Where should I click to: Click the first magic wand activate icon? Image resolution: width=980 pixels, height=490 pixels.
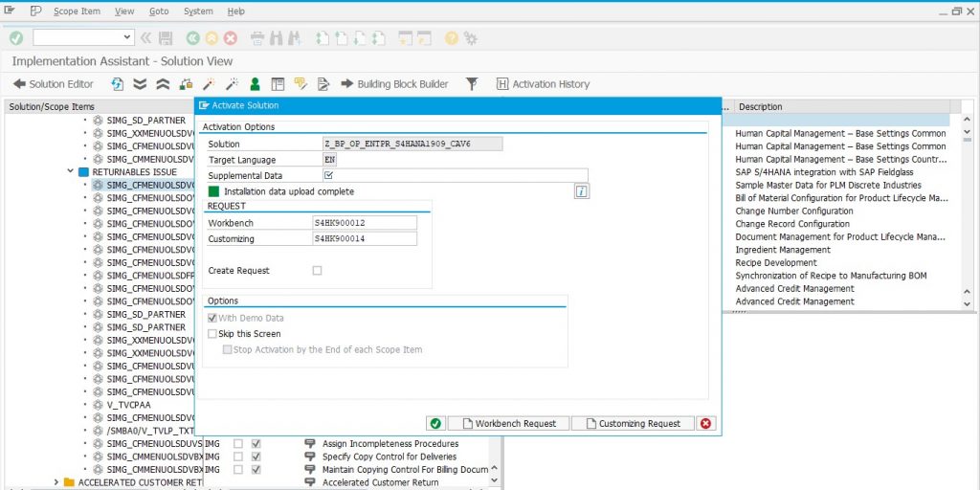point(209,84)
